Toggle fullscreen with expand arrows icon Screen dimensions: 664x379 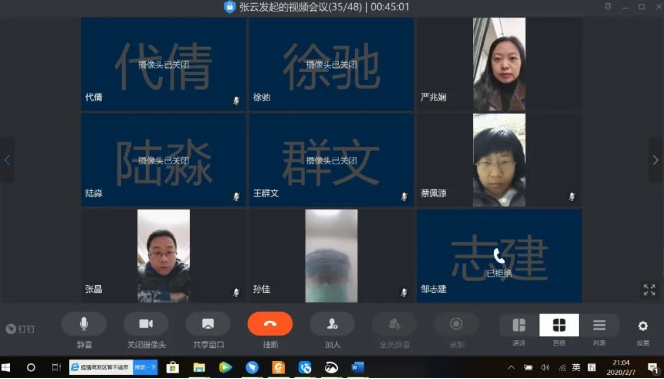pos(649,290)
